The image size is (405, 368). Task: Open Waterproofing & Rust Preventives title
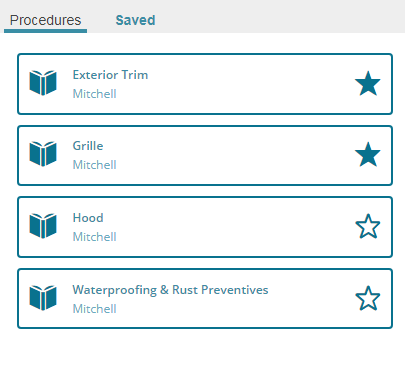click(170, 290)
